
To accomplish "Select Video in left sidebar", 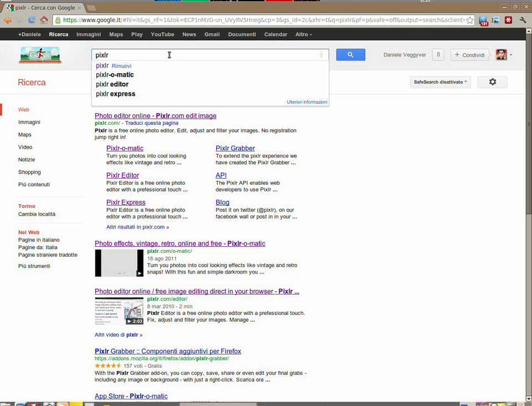I will (25, 147).
